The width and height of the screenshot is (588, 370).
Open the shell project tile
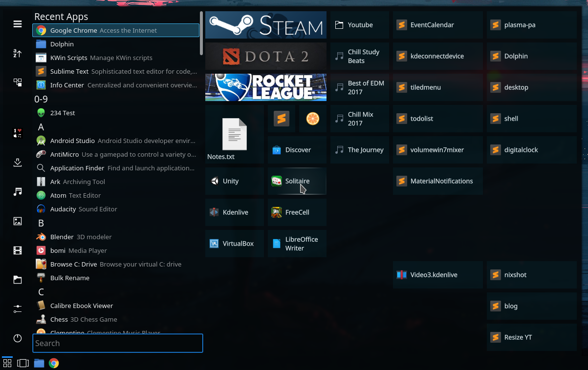pos(532,119)
